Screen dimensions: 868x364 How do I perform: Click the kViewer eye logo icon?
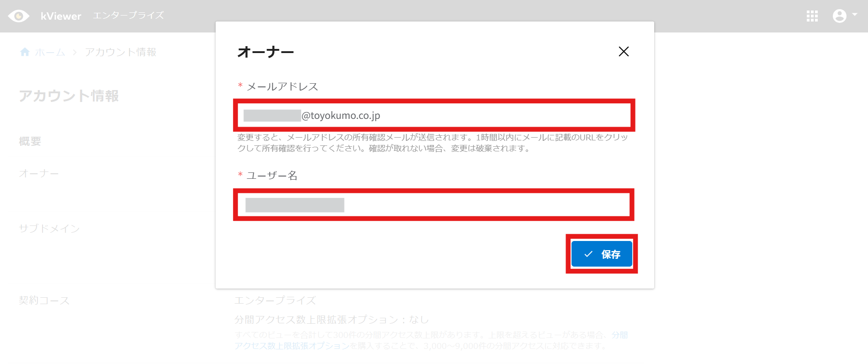[19, 16]
